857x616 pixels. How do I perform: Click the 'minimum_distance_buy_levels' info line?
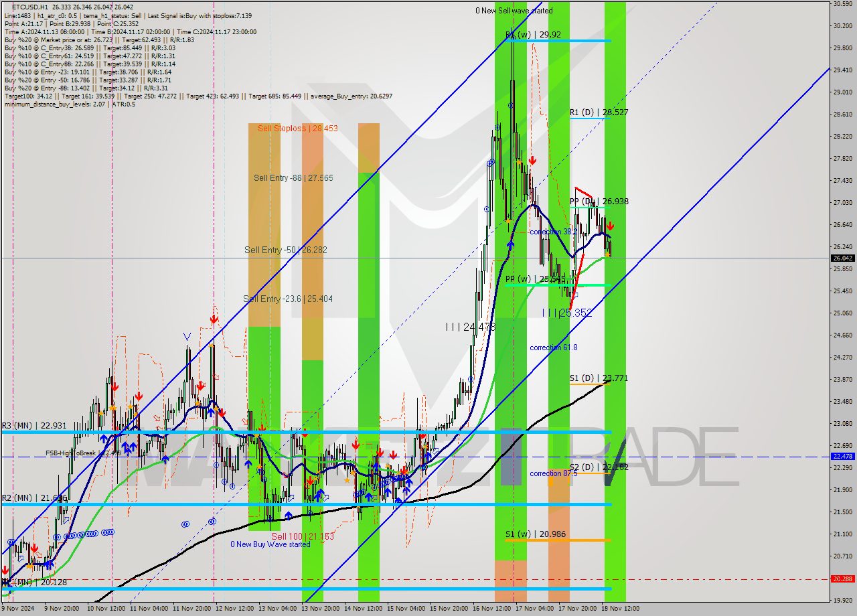(x=70, y=104)
